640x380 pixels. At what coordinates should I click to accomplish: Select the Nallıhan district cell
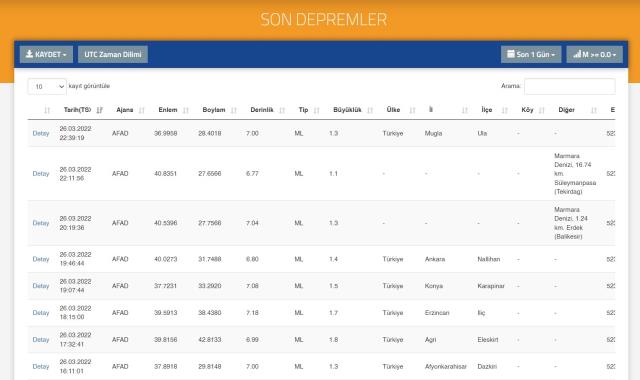tap(489, 259)
